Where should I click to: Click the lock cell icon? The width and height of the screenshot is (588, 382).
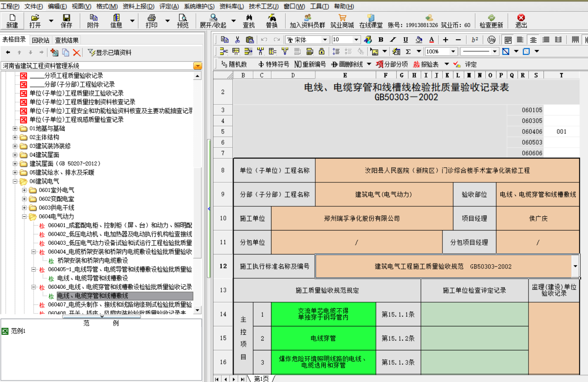click(x=322, y=51)
